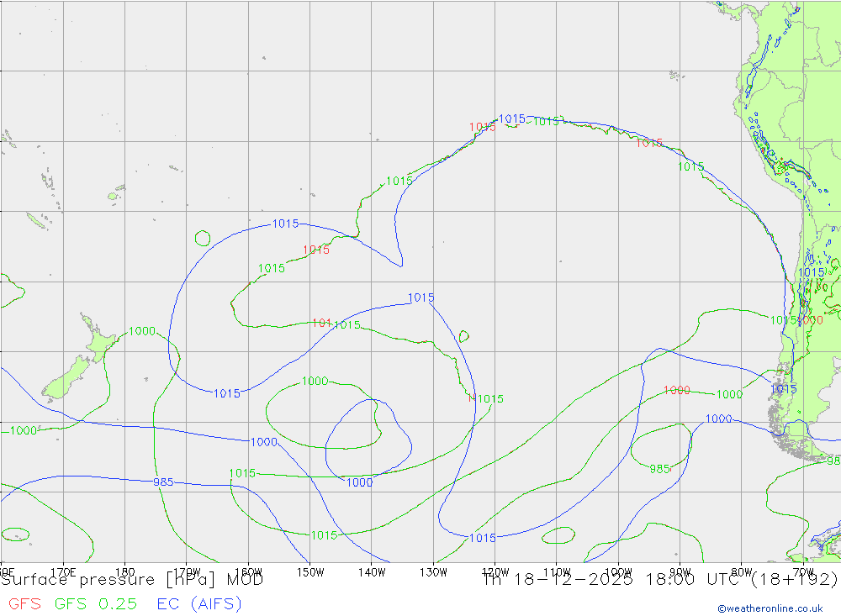The width and height of the screenshot is (841, 616).
Task: Click the 130W longitude label
Action: pos(433,572)
